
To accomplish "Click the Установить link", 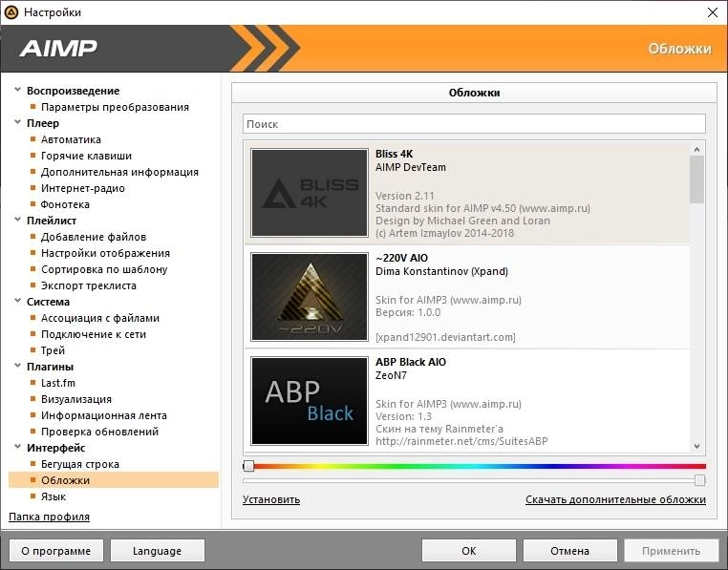I will [271, 500].
